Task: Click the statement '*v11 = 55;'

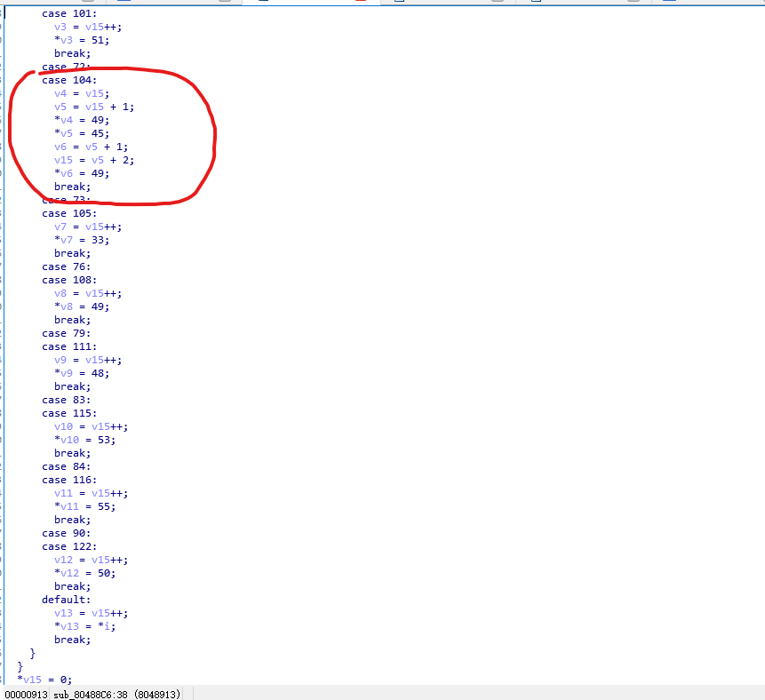Action: click(x=85, y=506)
